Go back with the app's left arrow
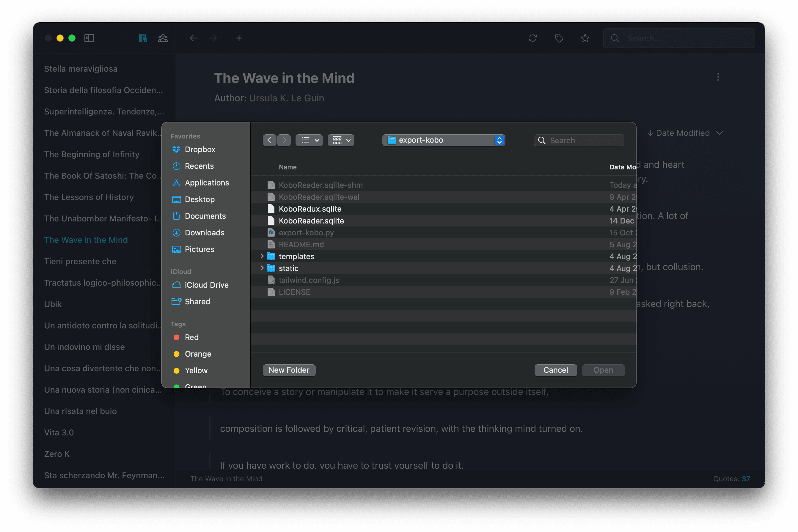 pos(194,38)
